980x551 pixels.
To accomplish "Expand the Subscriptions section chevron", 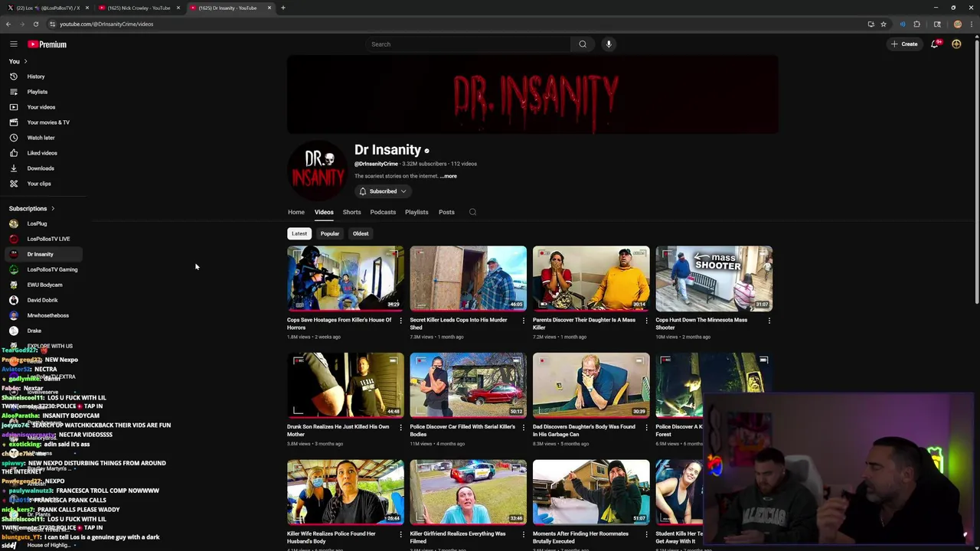I will [x=53, y=208].
